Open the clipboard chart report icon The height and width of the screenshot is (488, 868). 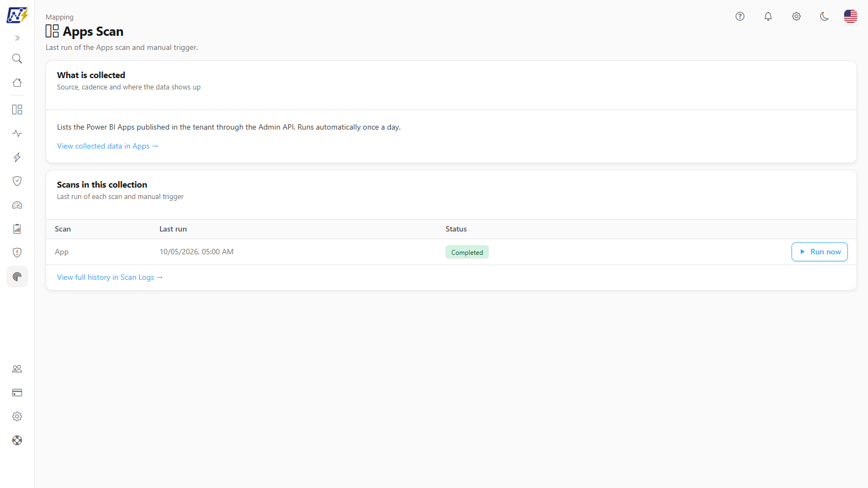17,229
